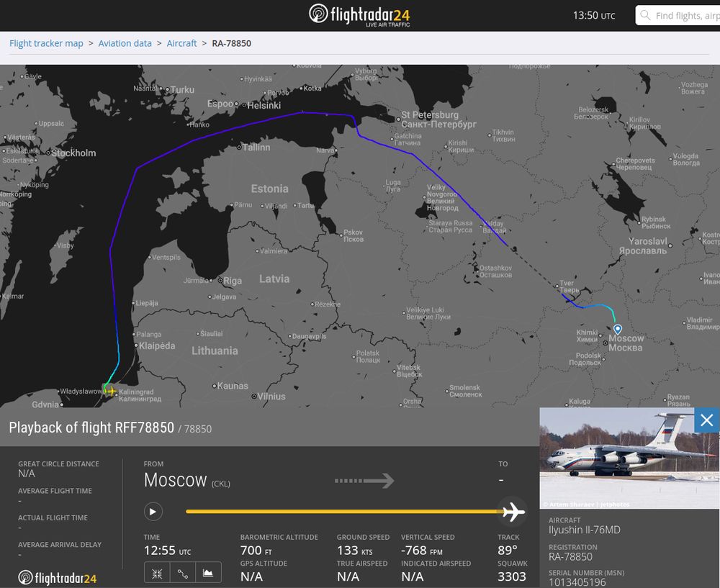Click the Playback of flight RFF78850 title
Screen dimensions: 720x588
tap(91, 428)
